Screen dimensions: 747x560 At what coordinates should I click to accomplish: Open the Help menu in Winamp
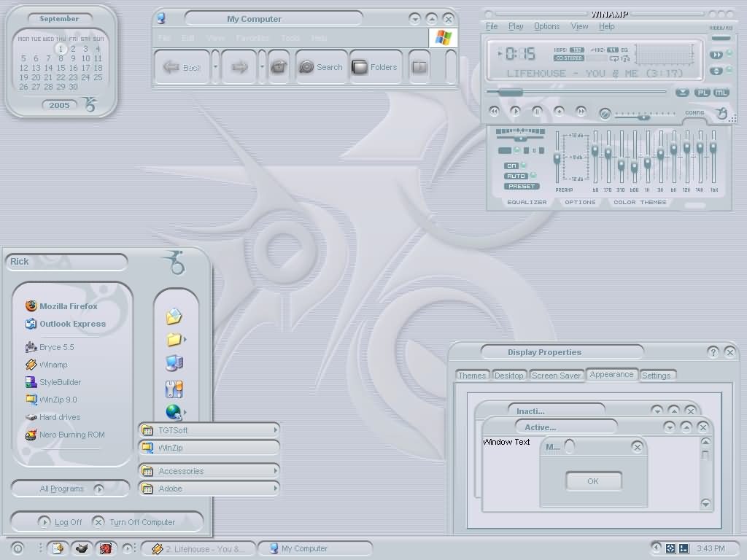[x=606, y=27]
